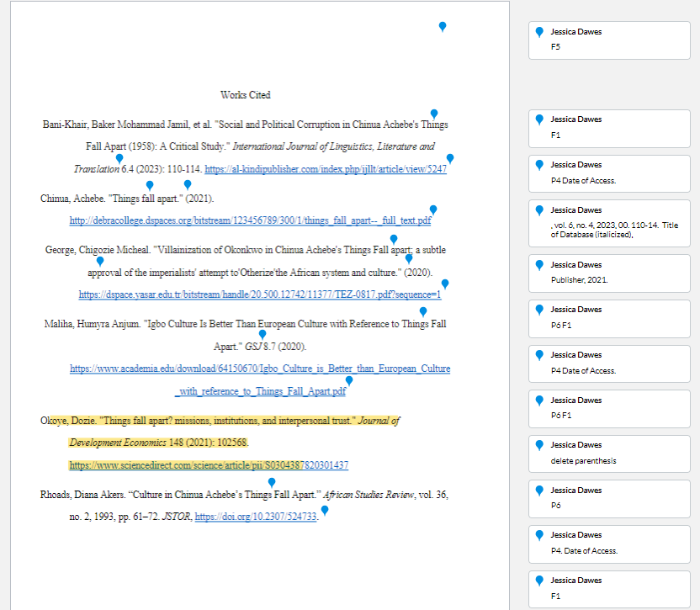This screenshot has height=610, width=700.
Task: Select the comment pin above 'GSJ 8.7 (2020)'
Action: [262, 334]
